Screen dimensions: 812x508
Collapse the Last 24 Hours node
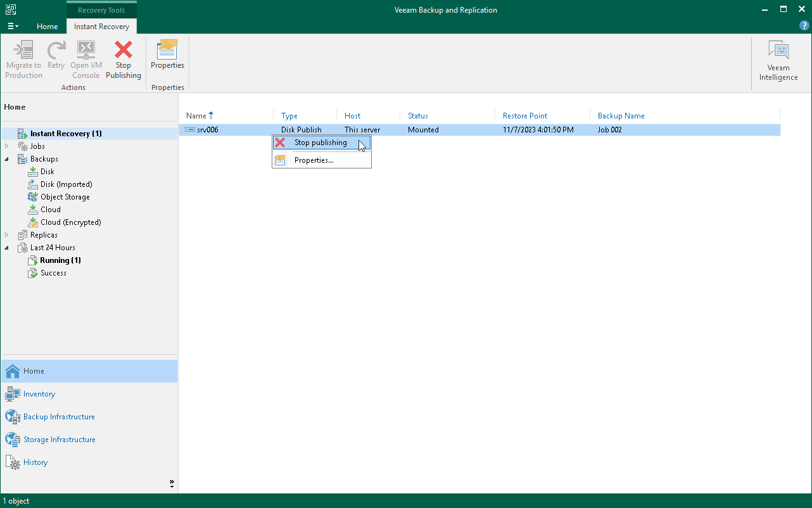point(6,247)
